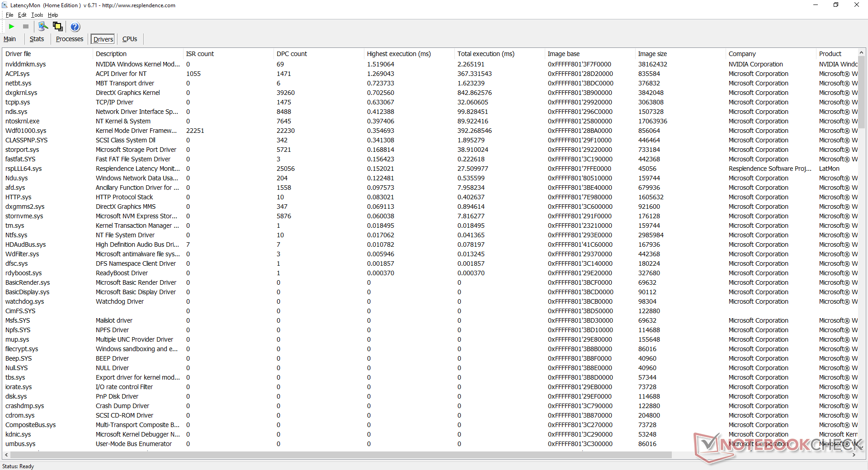Go to the Processes tab
Viewport: 868px width, 470px height.
click(70, 39)
